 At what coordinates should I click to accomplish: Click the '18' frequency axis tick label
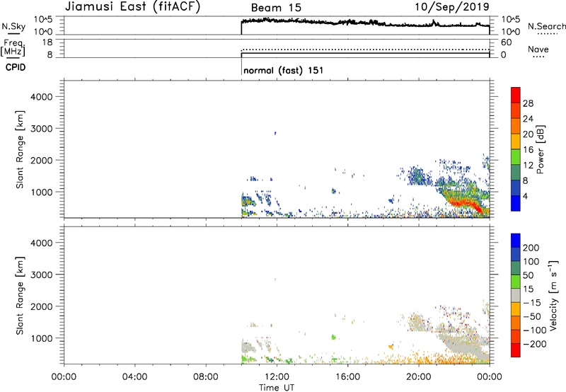click(x=47, y=42)
